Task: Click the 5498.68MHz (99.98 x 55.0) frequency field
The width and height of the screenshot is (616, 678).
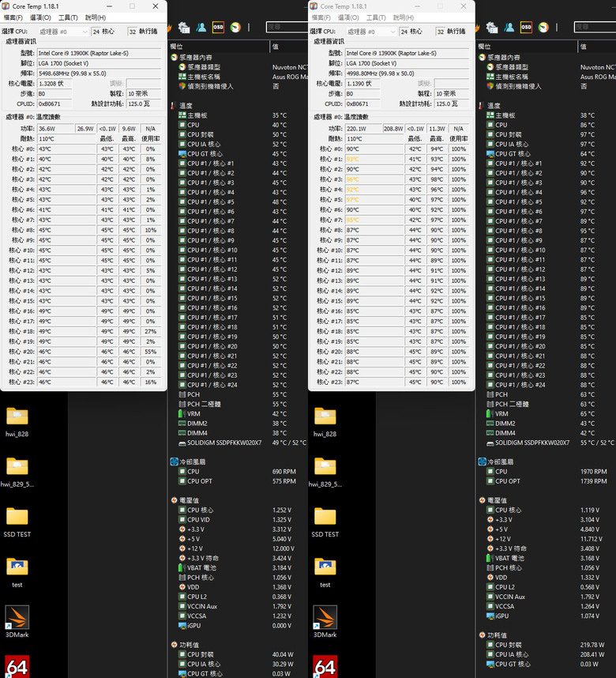Action: point(99,73)
